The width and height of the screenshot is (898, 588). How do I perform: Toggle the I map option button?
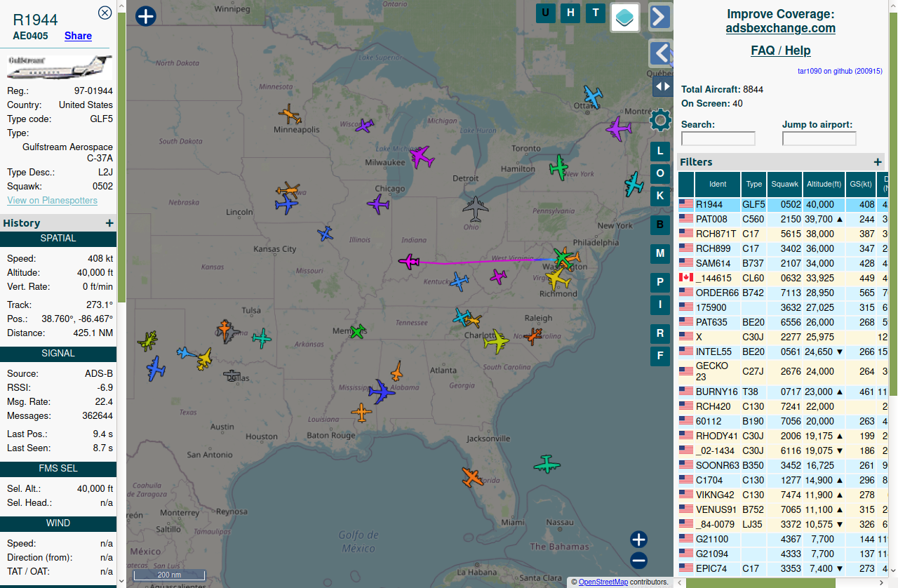[659, 305]
